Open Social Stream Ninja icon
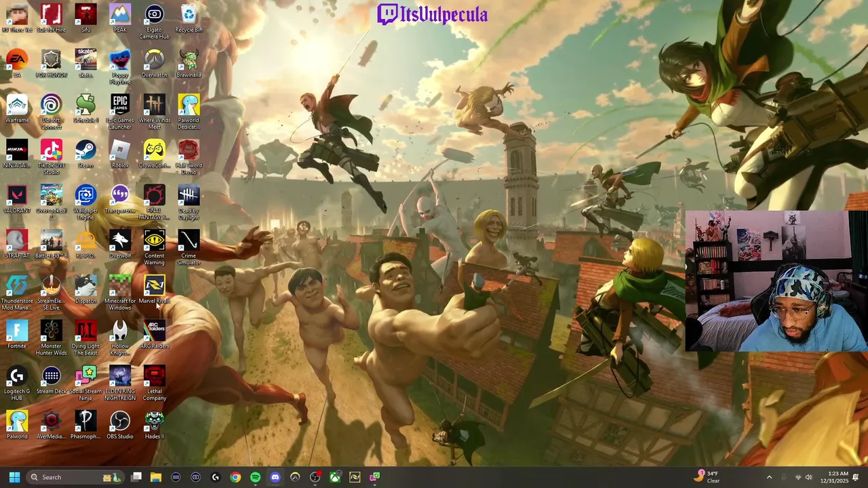The image size is (868, 488). click(85, 383)
